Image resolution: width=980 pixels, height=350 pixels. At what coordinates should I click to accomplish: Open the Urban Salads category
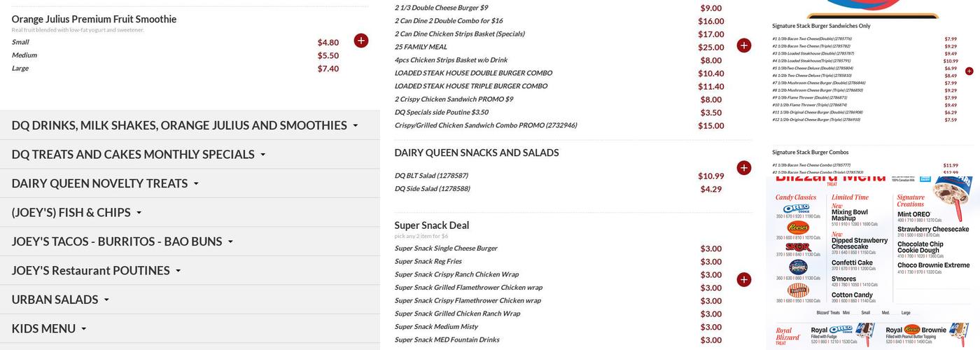coord(60,300)
